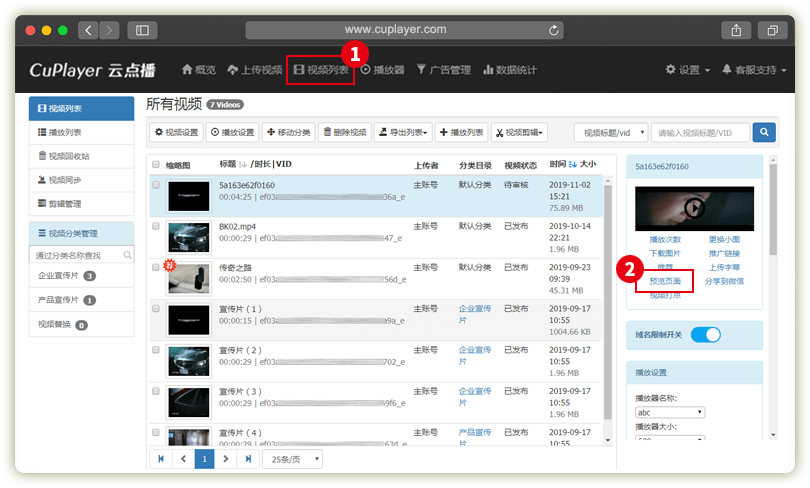Tick the select-all checkbox in table header
The image size is (810, 488).
tap(156, 164)
